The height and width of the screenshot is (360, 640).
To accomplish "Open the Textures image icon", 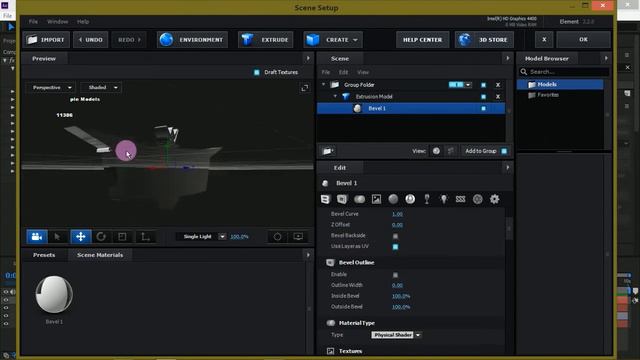I will (376, 199).
